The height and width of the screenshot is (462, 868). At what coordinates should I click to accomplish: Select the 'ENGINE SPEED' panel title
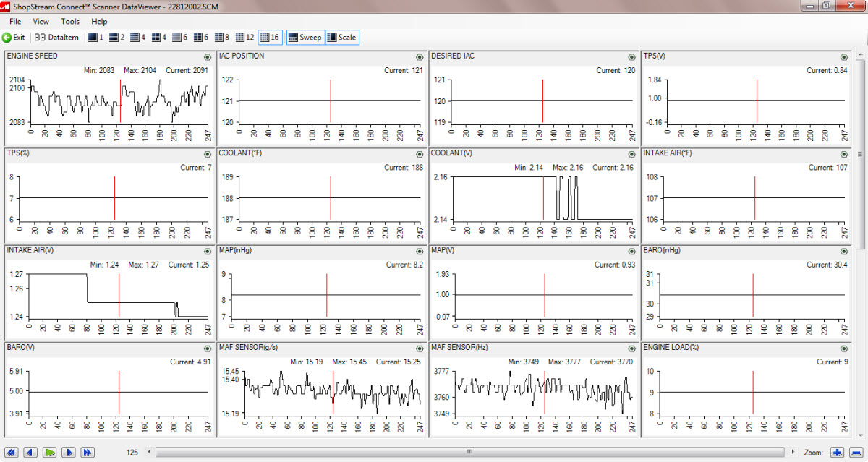[x=33, y=56]
